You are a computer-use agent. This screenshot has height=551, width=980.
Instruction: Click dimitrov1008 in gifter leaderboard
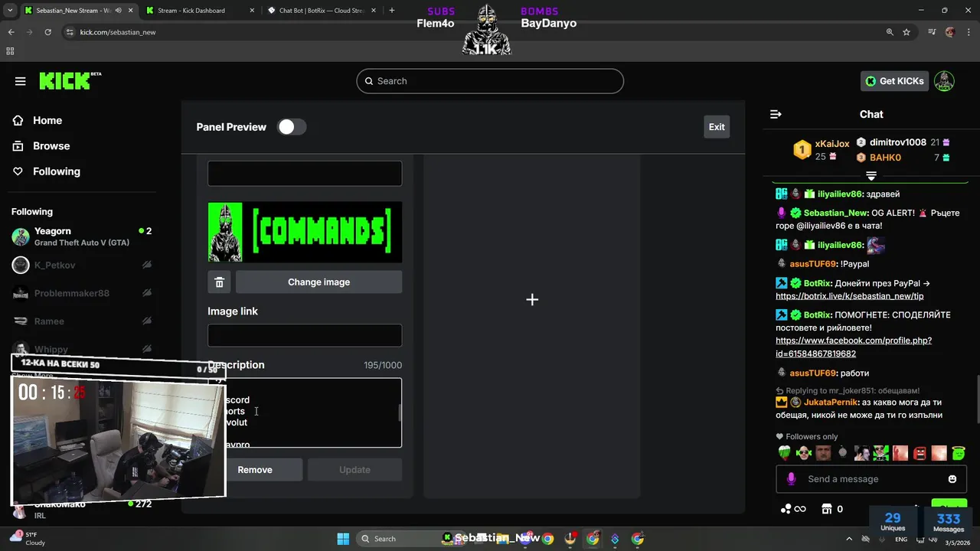click(898, 142)
